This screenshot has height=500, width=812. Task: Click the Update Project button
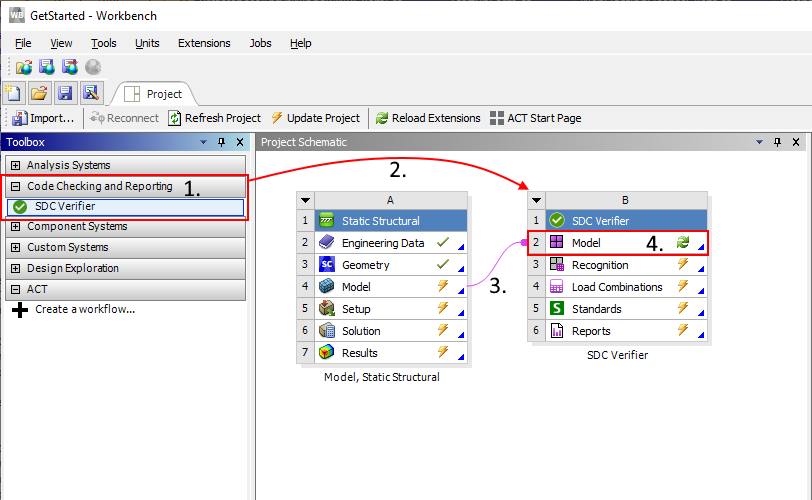[315, 118]
